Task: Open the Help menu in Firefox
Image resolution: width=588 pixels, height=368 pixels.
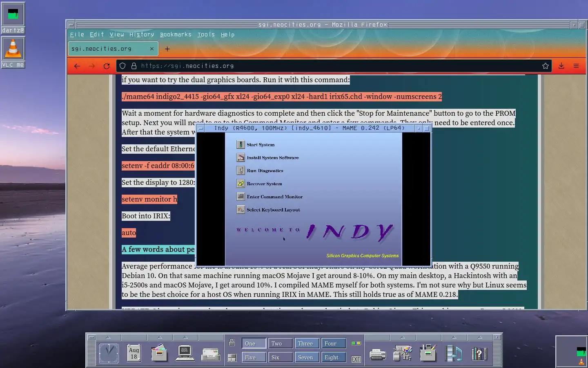Action: pos(227,35)
